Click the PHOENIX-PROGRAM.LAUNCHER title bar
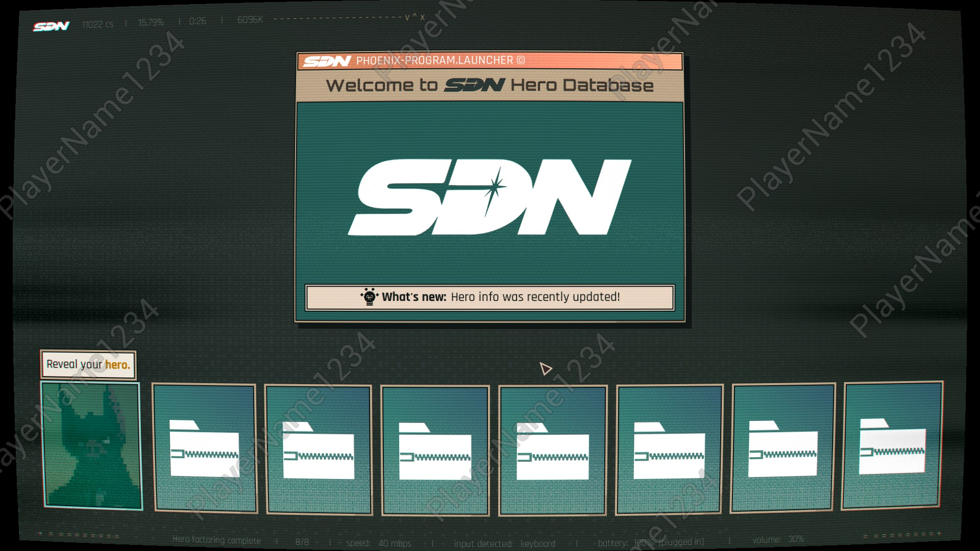 (x=490, y=61)
